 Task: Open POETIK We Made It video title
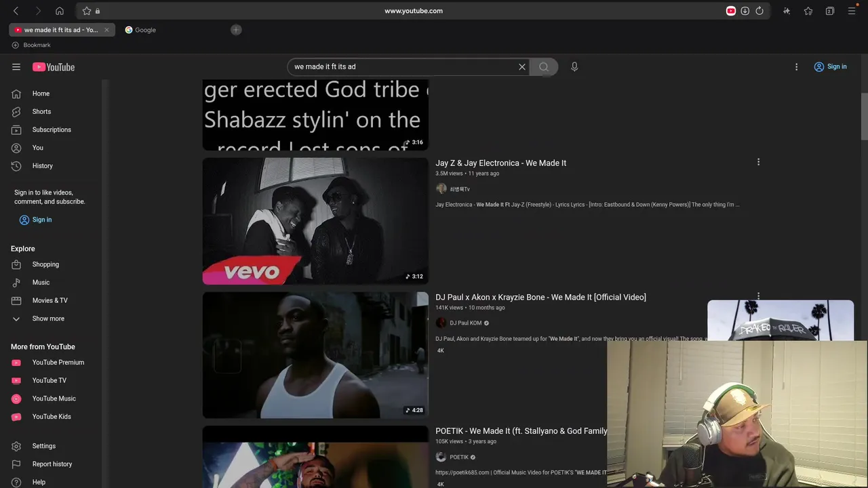coord(521,431)
